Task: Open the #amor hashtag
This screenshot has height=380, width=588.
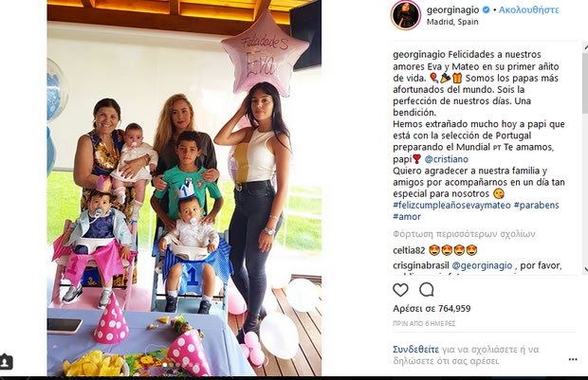Action: coord(407,217)
